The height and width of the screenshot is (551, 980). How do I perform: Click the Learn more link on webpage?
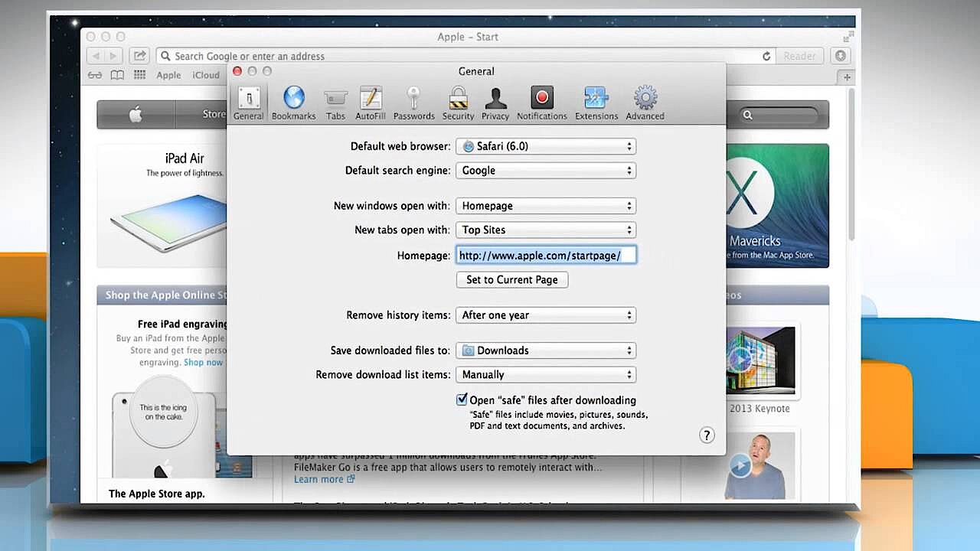point(325,479)
